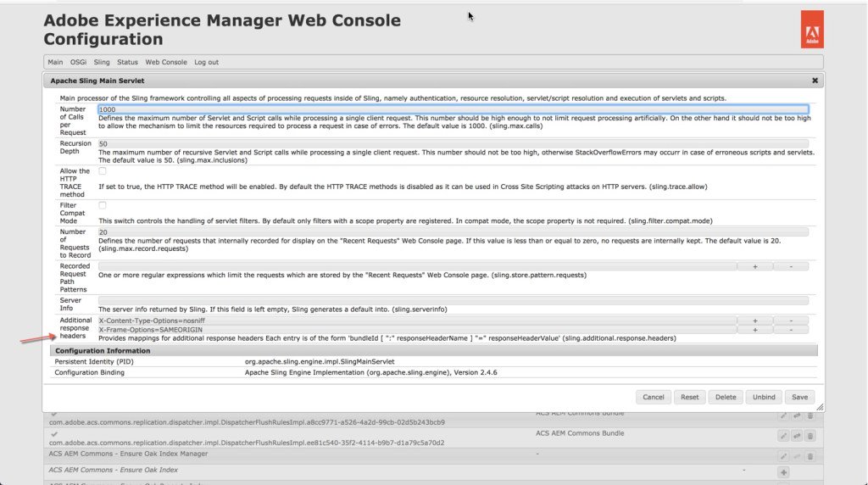The height and width of the screenshot is (485, 868).
Task: Click the DispatcherFlushRulesImpl.a8cc9771 configuration name
Action: point(247,422)
